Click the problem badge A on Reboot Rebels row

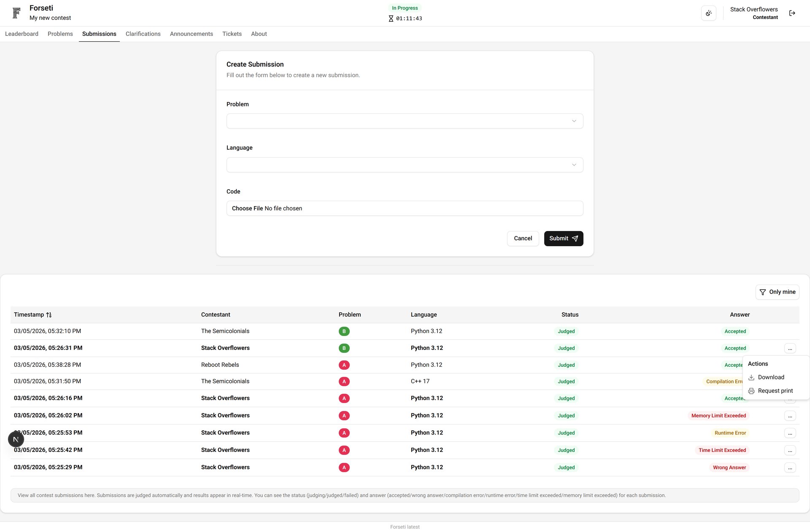click(344, 365)
